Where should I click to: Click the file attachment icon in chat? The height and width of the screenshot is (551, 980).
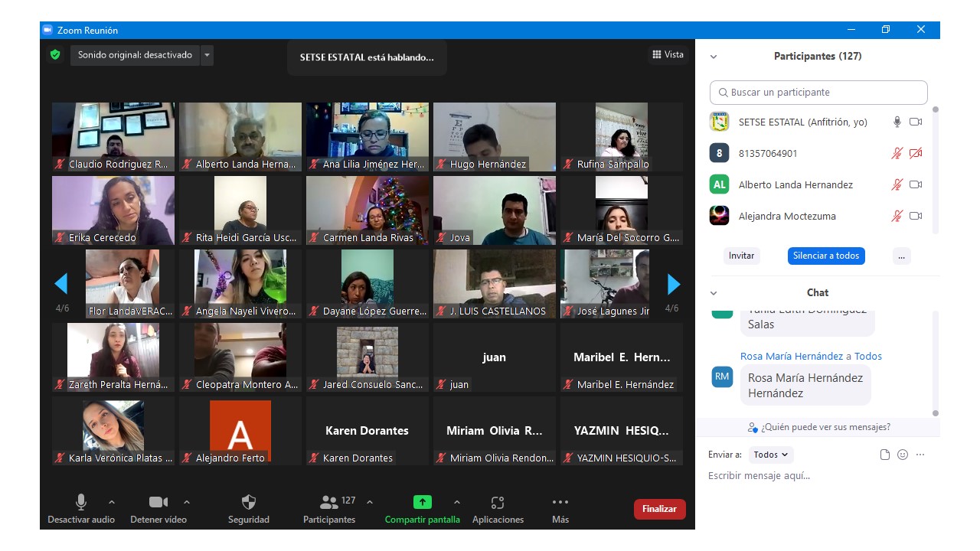pyautogui.click(x=885, y=455)
